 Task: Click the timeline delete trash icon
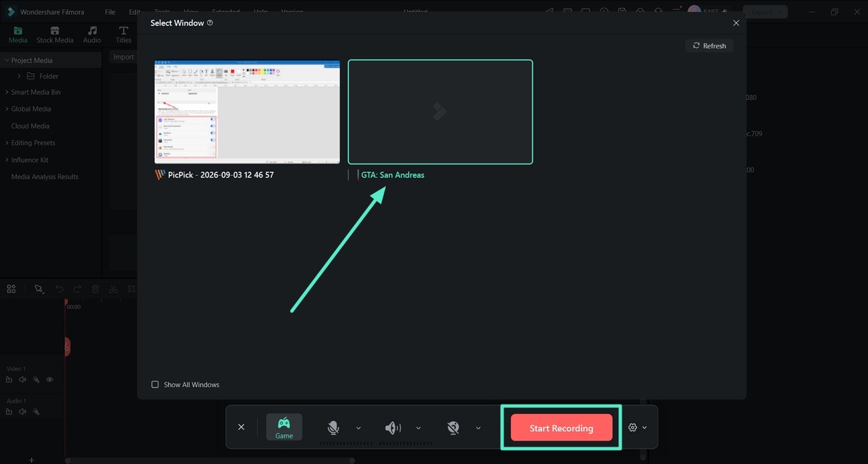(95, 289)
